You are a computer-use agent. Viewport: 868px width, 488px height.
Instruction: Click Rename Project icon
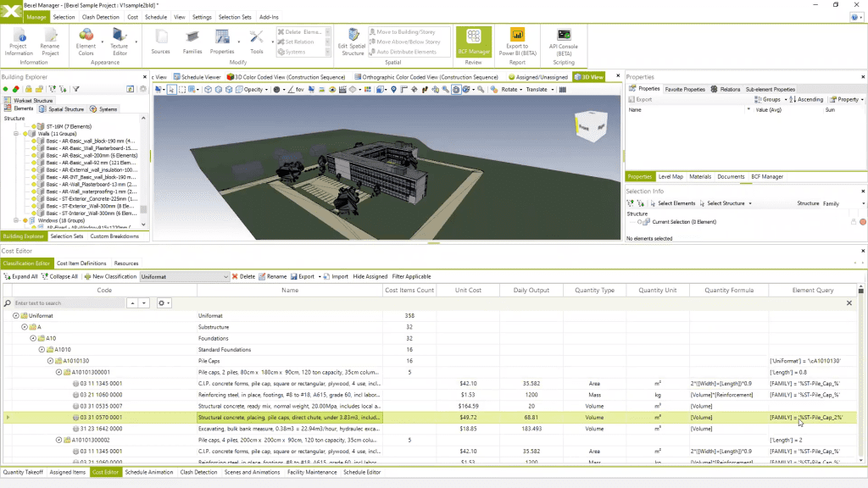(50, 42)
